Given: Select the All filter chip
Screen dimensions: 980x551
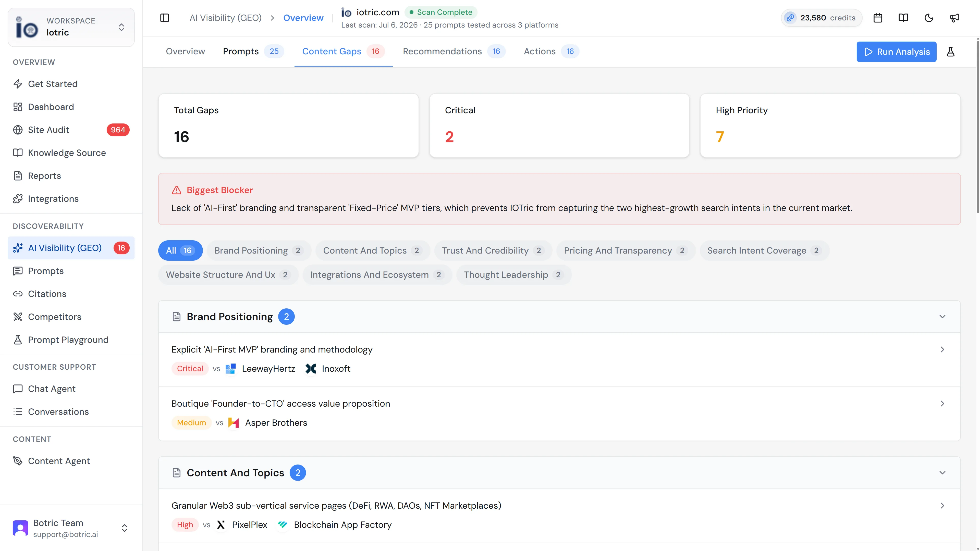Looking at the screenshot, I should (180, 251).
